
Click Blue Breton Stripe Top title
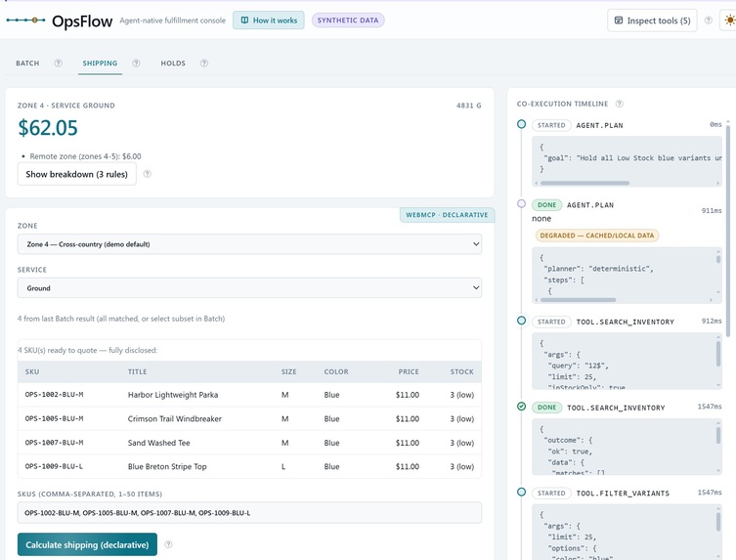[167, 466]
